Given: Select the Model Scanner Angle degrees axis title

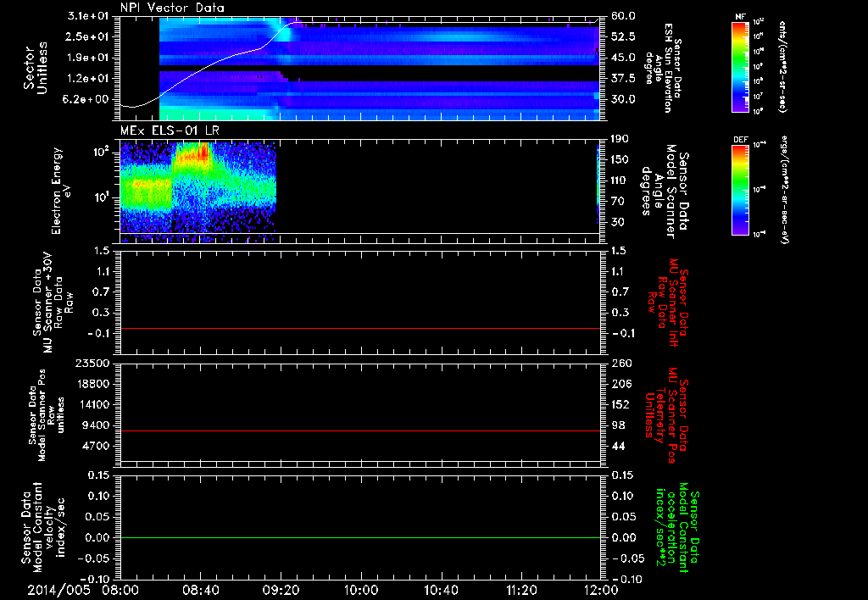Looking at the screenshot, I should coord(665,191).
